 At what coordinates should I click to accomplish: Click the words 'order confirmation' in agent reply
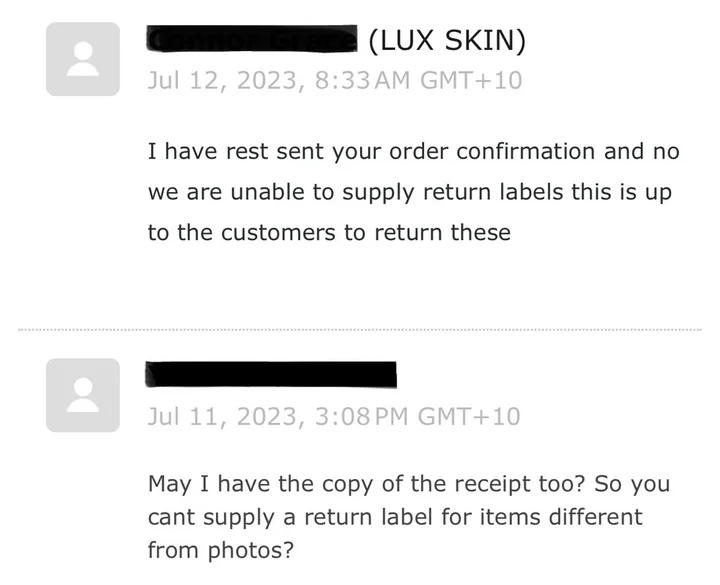pos(492,152)
